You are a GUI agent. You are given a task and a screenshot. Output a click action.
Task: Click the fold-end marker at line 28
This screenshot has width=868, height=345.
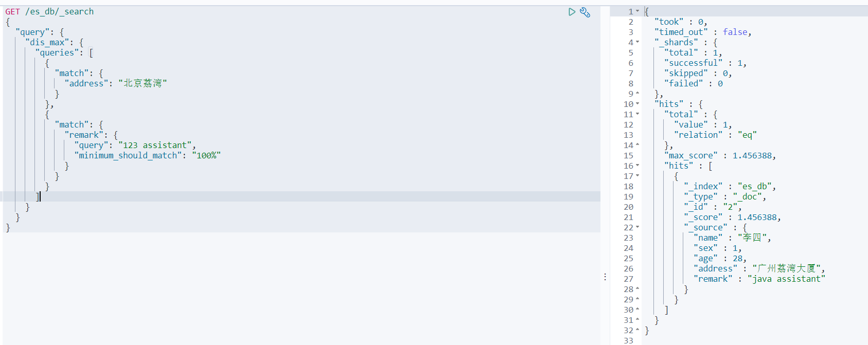pos(637,289)
